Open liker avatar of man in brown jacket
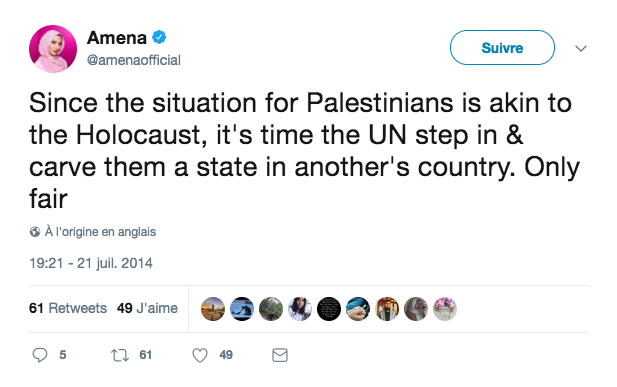This screenshot has height=387, width=617. 387,309
